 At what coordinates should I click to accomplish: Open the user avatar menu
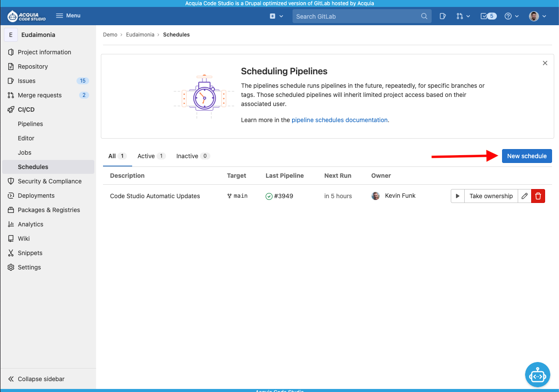coord(538,16)
